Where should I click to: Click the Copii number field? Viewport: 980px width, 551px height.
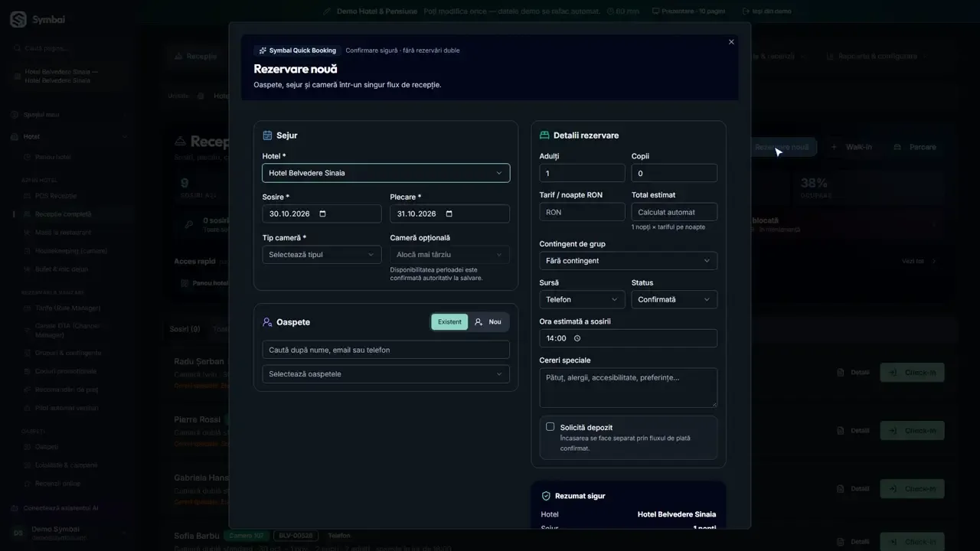point(675,173)
